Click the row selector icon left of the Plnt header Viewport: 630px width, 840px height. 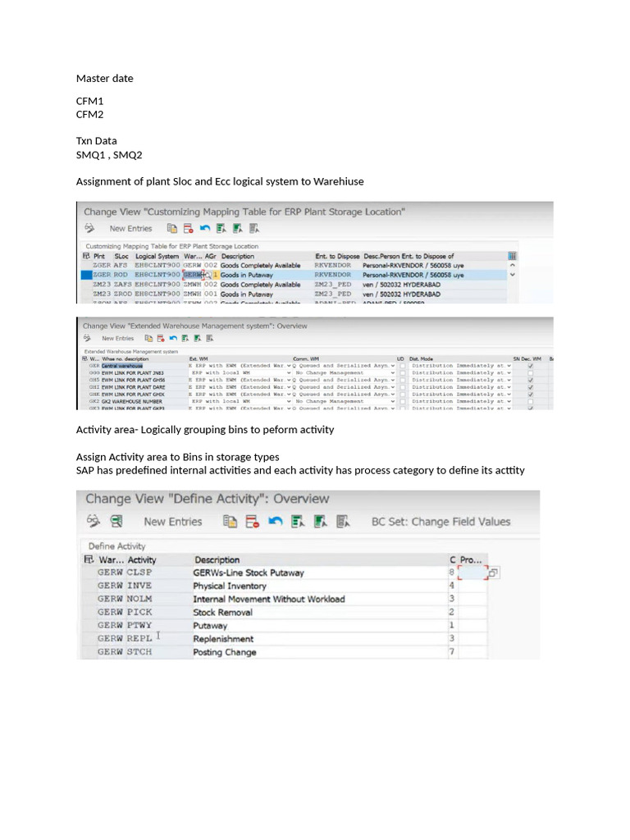click(86, 256)
